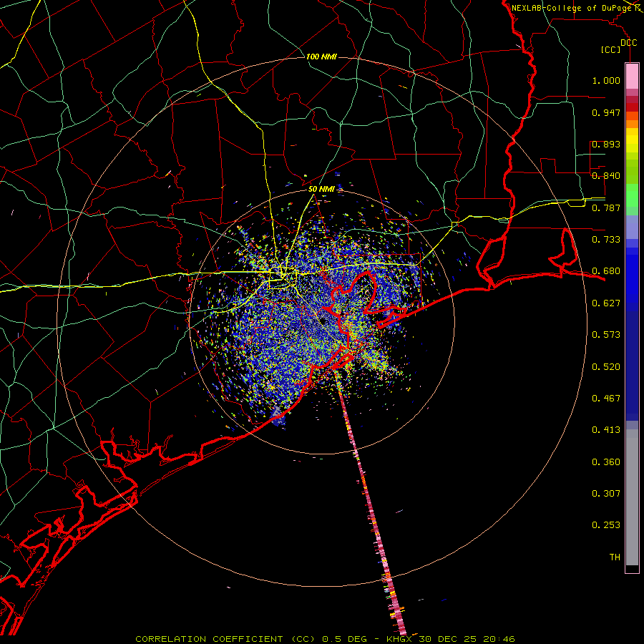Select the 50 NMI range ring label
The width and height of the screenshot is (644, 644).
(321, 190)
